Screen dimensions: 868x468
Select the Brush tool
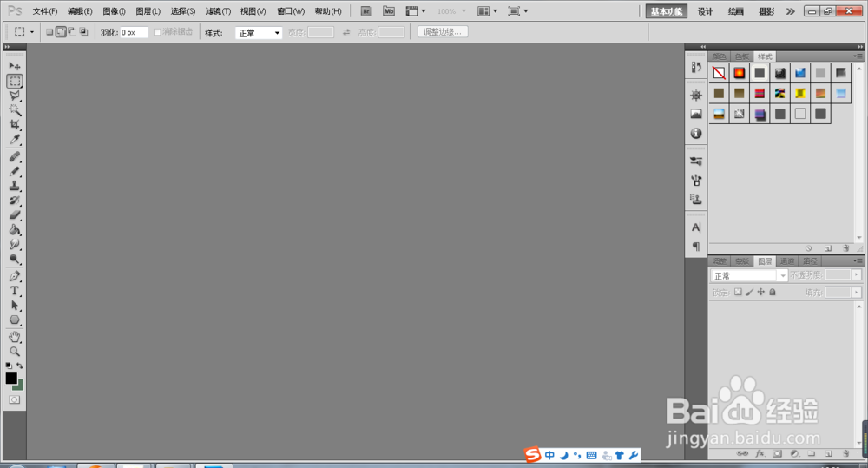(15, 171)
